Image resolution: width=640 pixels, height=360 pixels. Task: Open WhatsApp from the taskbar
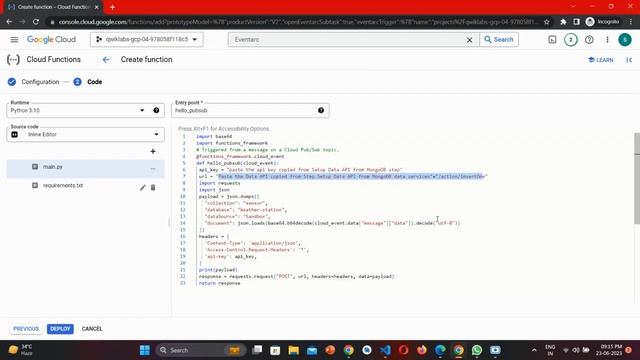coord(477,350)
